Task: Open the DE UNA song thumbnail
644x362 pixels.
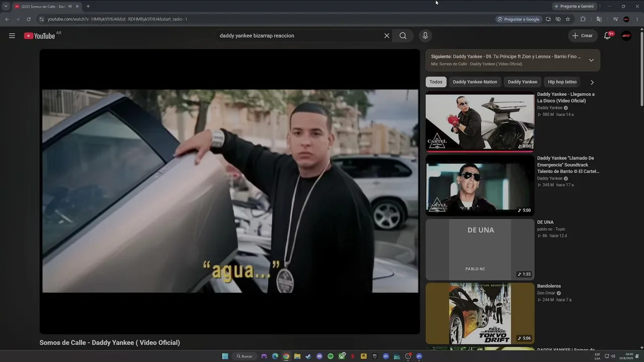Action: [480, 249]
